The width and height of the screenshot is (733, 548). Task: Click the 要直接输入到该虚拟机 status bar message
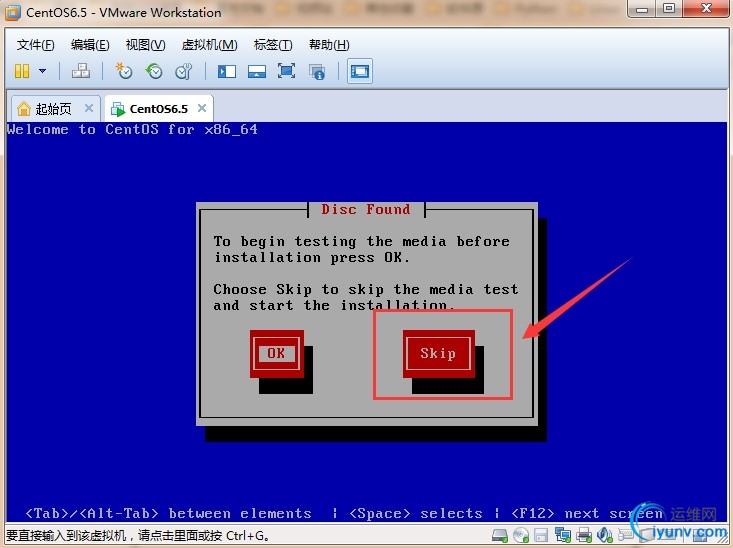[x=137, y=535]
